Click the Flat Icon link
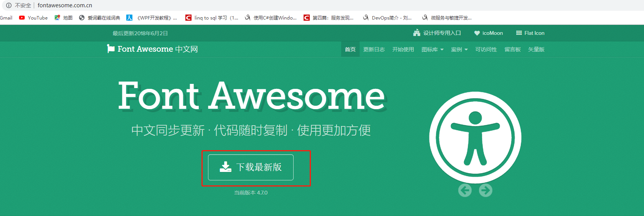Viewport: 644px width, 216px height. (x=530, y=33)
